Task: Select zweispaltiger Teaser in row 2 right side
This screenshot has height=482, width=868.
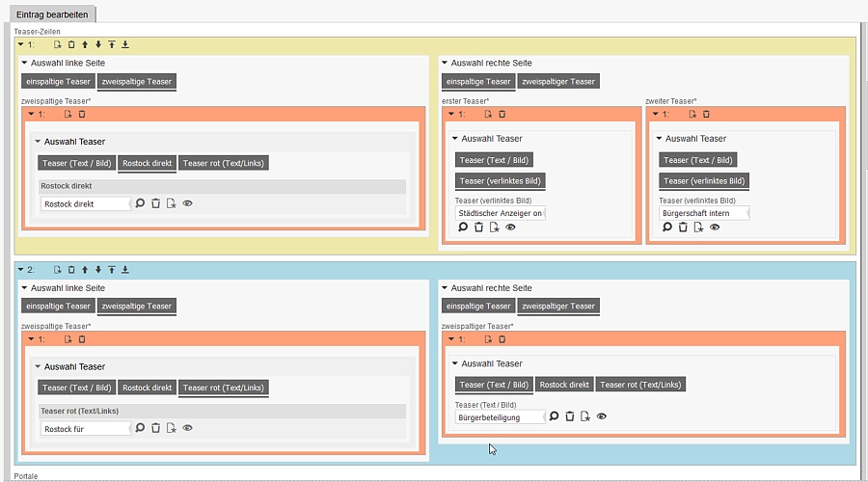Action: 558,306
